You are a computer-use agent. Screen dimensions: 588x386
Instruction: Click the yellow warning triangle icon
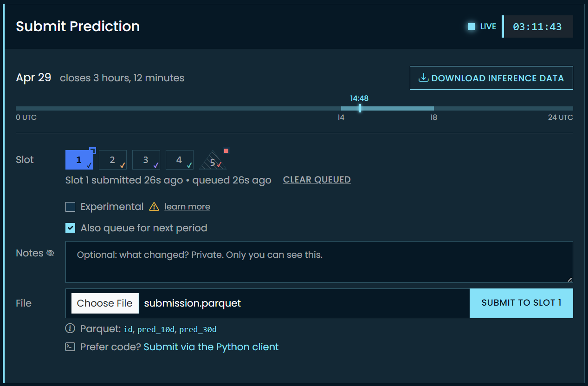pyautogui.click(x=154, y=207)
